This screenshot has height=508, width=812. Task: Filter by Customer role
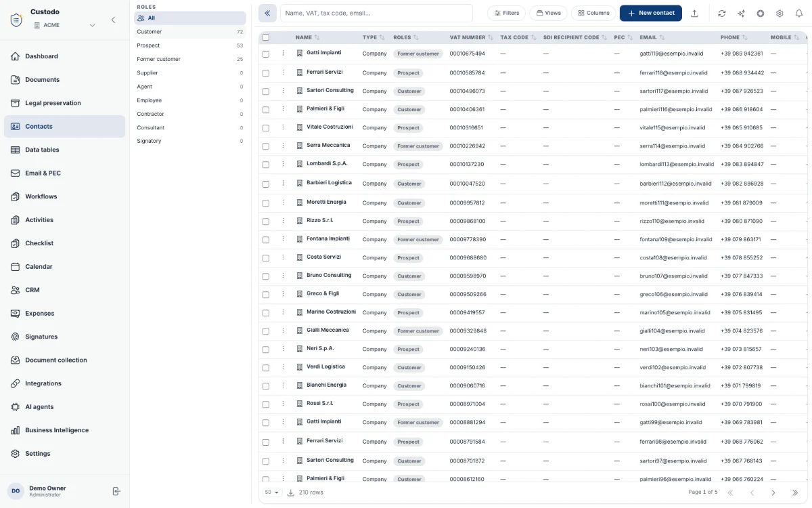point(189,32)
